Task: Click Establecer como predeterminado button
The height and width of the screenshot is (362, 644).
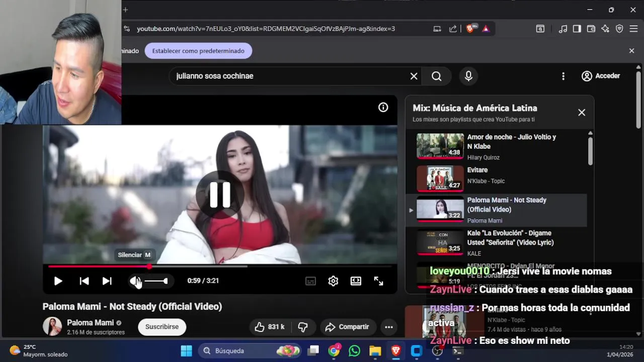Action: 198,51
